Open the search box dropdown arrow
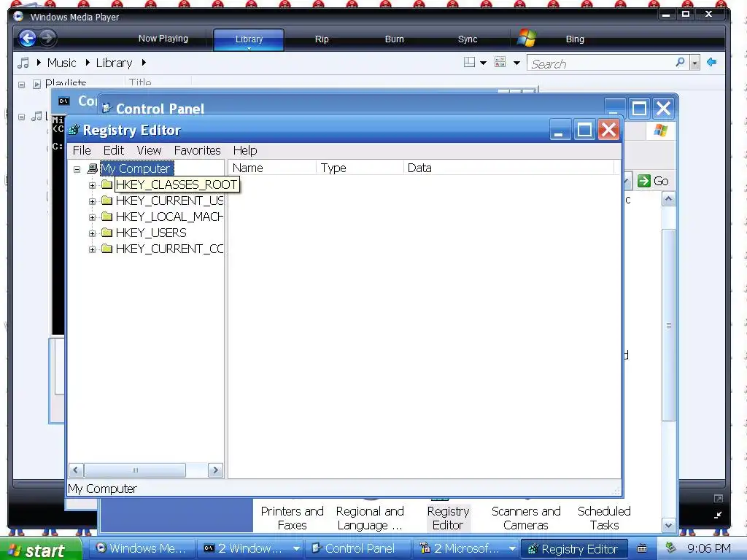The width and height of the screenshot is (747, 560). coord(695,63)
